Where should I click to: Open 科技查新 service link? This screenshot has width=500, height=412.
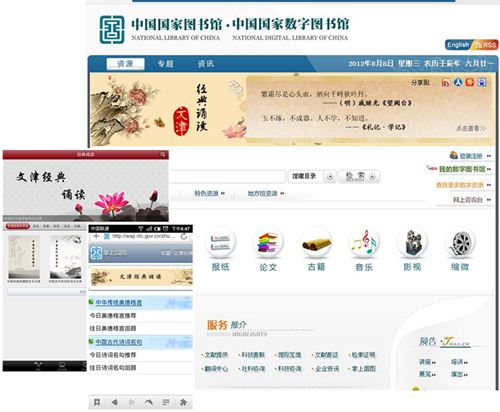coord(253,355)
